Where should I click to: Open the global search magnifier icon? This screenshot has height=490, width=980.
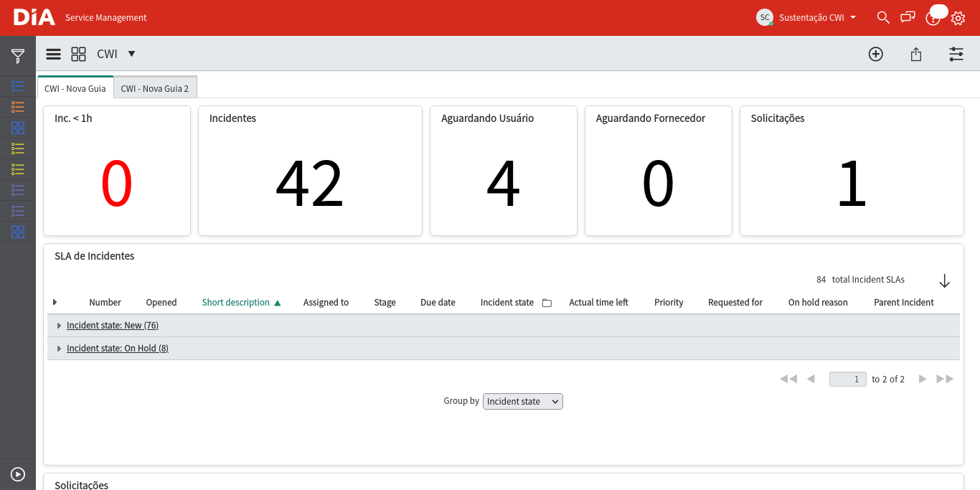883,17
